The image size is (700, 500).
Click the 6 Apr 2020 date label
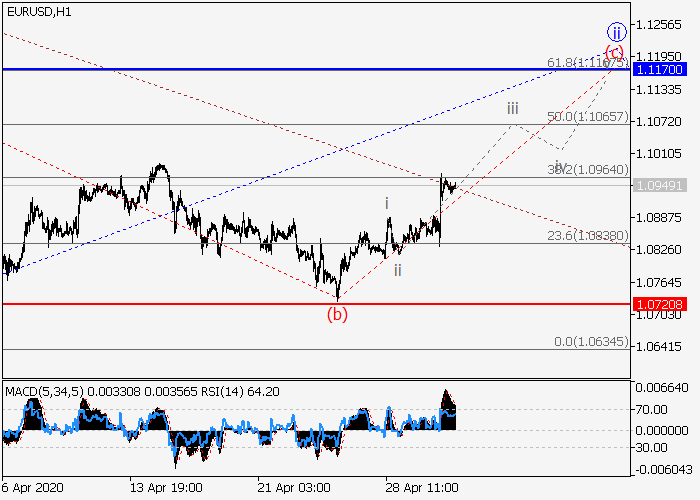[34, 487]
